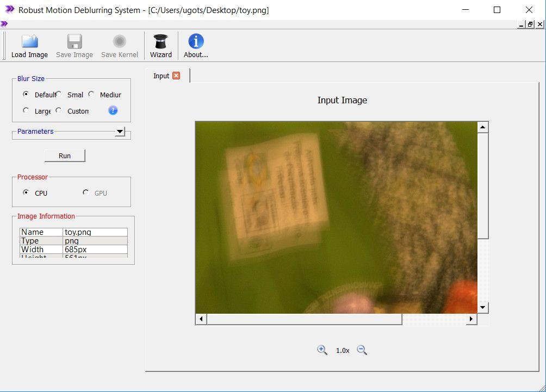This screenshot has width=546, height=392.
Task: Click image vertical scrollbar down arrow
Action: 482,307
